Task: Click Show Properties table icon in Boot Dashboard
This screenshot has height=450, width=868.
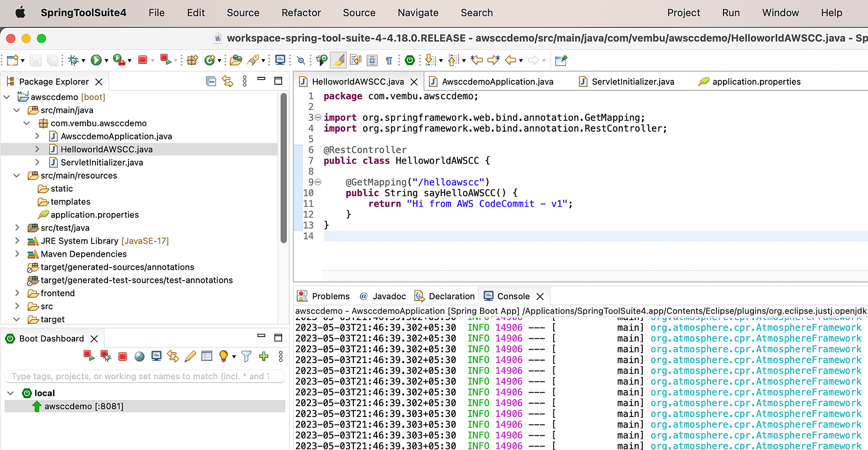Action: [207, 356]
